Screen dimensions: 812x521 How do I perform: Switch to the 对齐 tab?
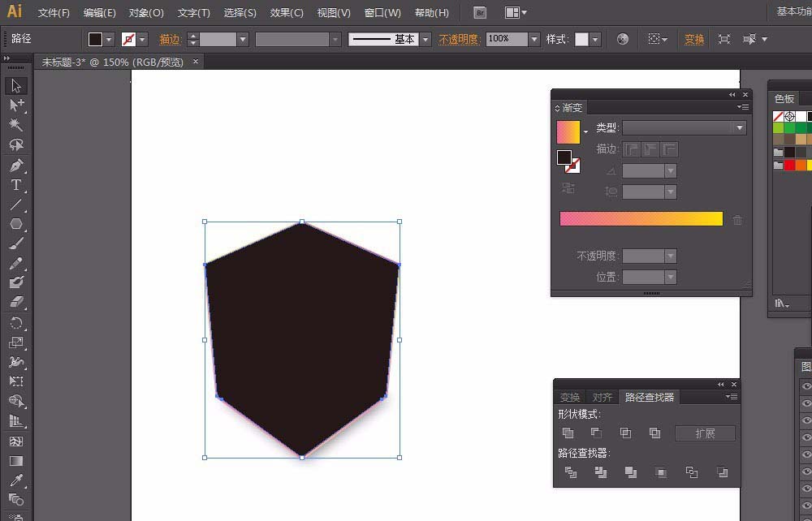(x=602, y=398)
